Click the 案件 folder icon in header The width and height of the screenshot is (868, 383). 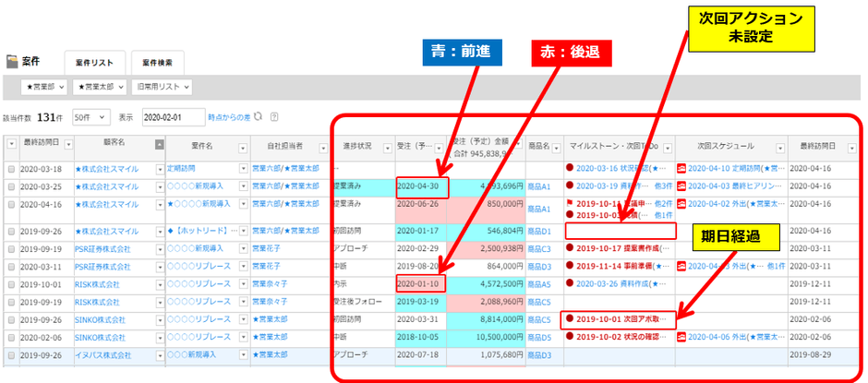click(x=12, y=63)
